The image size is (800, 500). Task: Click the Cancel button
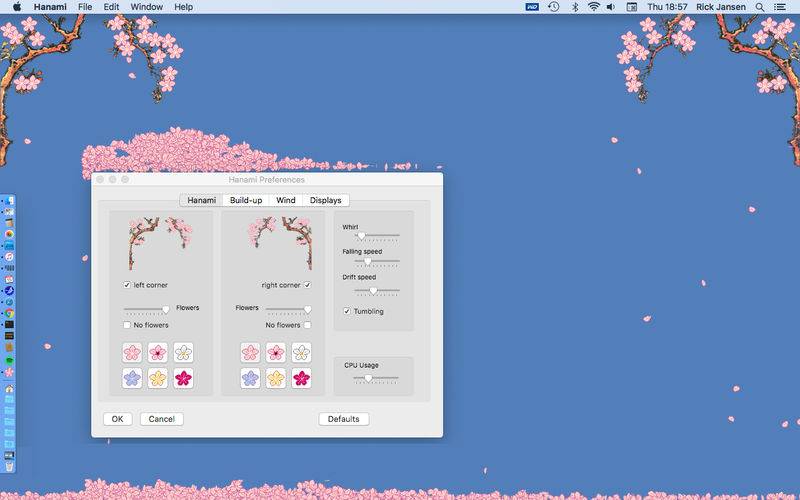point(162,419)
